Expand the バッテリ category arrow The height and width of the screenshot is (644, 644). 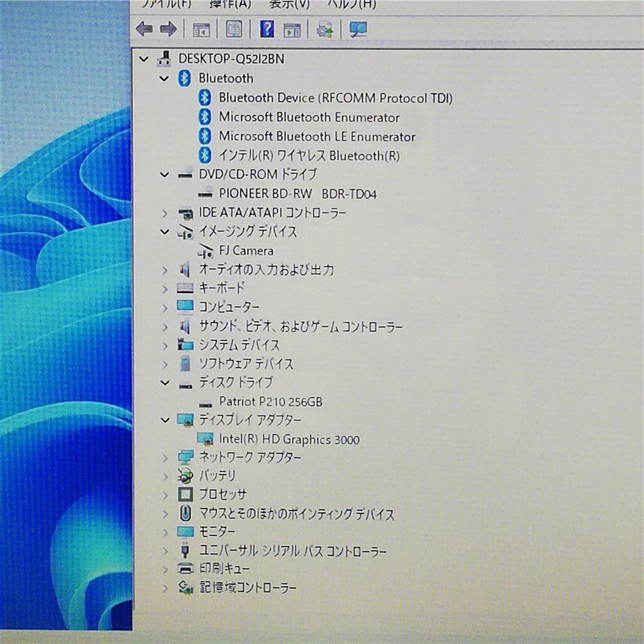coord(165,477)
